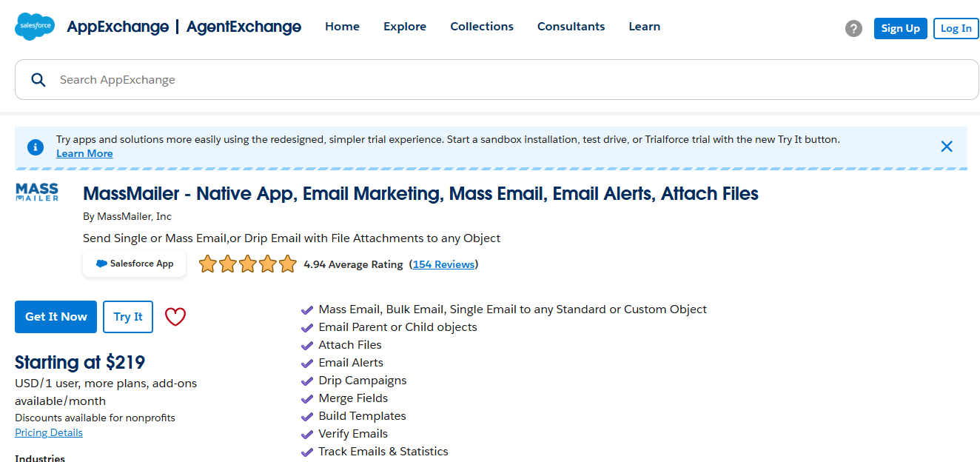Click the MassMailer app logo

37,192
